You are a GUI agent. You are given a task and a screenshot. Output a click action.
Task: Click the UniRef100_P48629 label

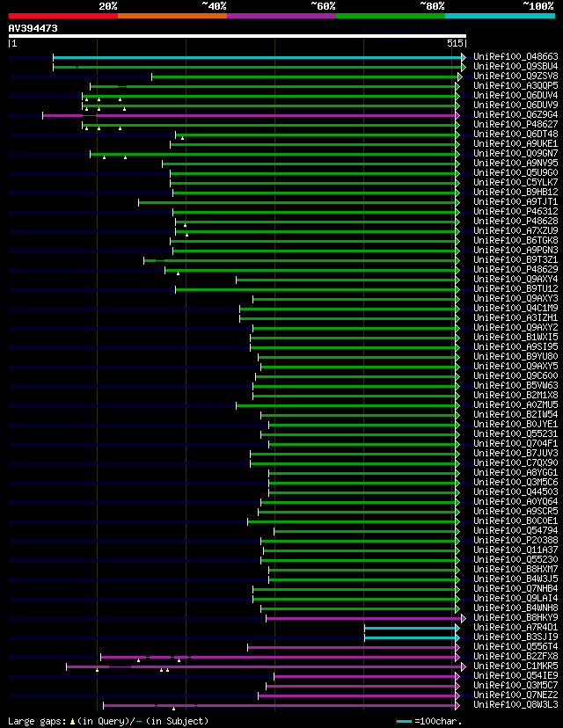coord(515,269)
